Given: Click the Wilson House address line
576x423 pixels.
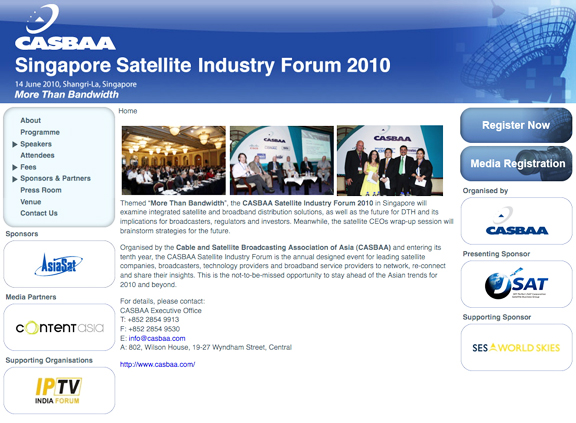Looking at the screenshot, I should click(x=206, y=347).
